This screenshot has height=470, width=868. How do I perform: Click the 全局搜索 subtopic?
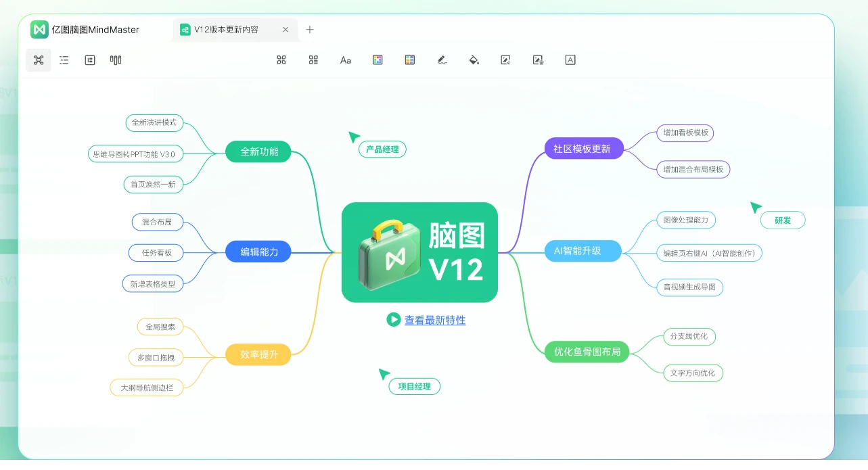pyautogui.click(x=160, y=327)
